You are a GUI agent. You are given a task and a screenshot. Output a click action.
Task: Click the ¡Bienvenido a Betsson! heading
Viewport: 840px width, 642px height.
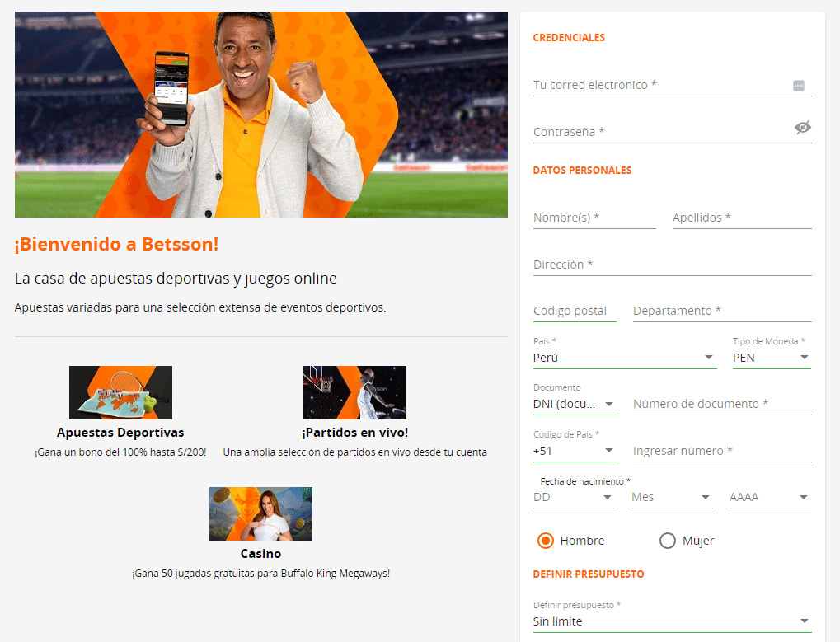coord(116,244)
